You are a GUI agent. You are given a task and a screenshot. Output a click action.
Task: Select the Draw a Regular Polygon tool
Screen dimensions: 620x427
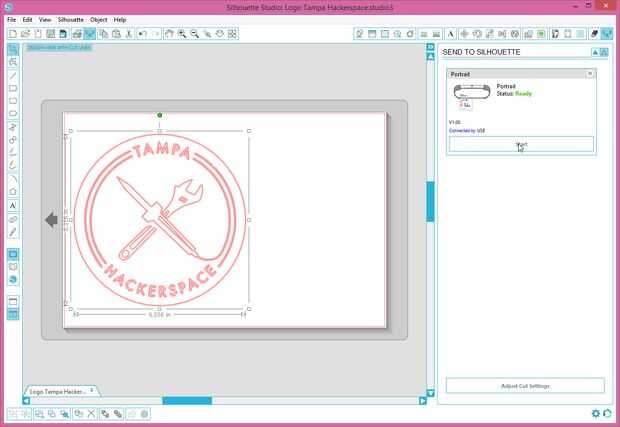pyautogui.click(x=13, y=192)
